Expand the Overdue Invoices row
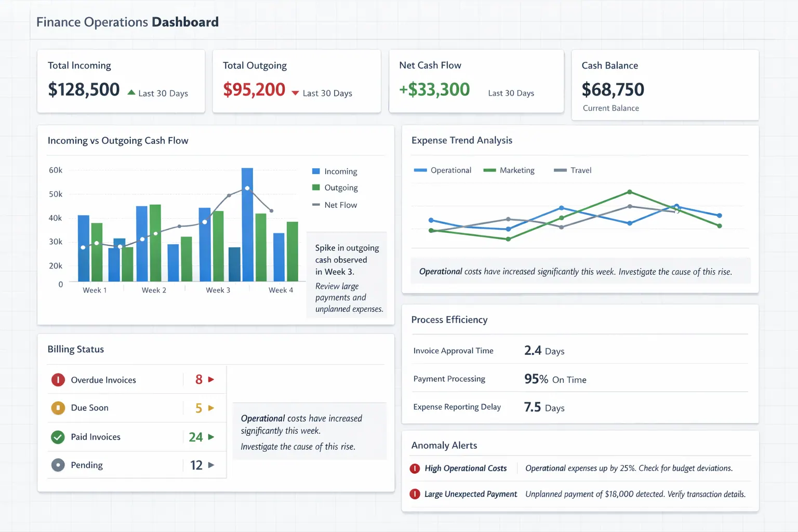The image size is (798, 532). click(x=212, y=379)
